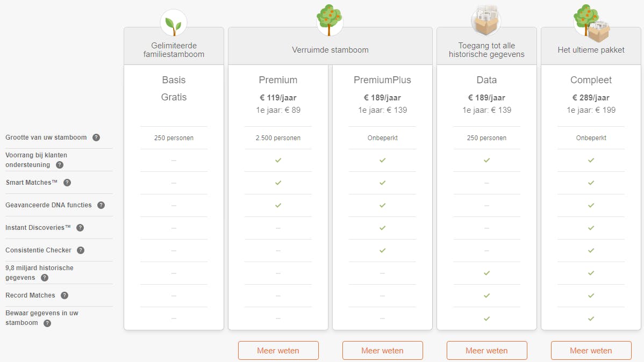
Task: Click Meer weten under the Premium plan
Action: [278, 351]
